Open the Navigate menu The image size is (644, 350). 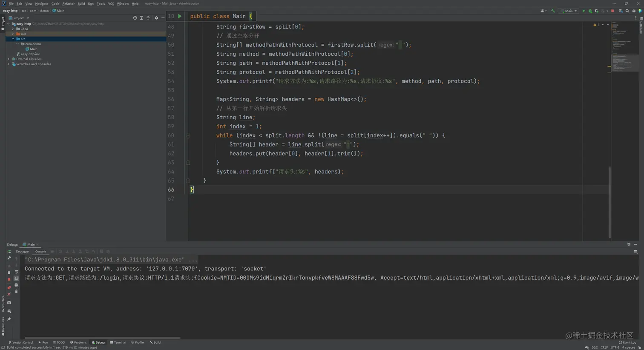[x=41, y=3]
